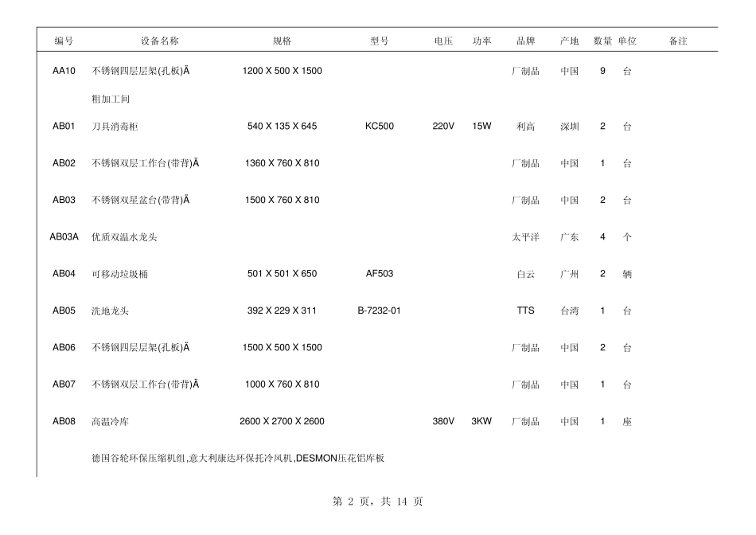Click the 功率 column header
This screenshot has width=756, height=535.
click(x=481, y=41)
